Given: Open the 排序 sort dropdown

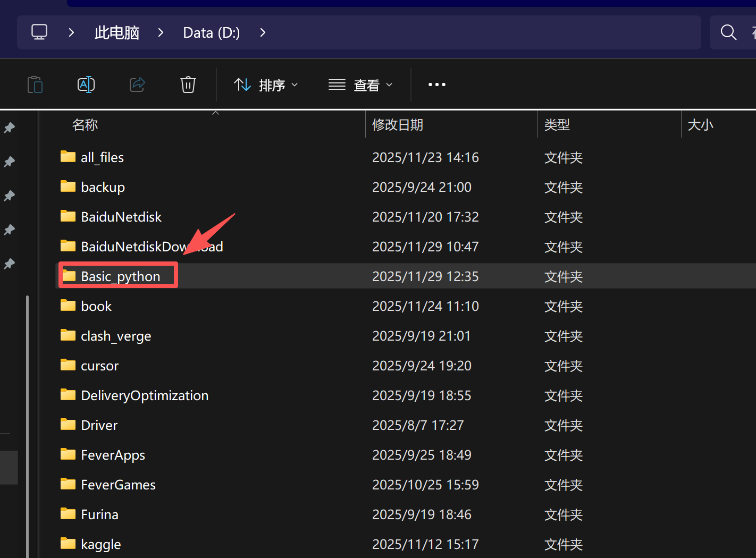Looking at the screenshot, I should coord(266,85).
